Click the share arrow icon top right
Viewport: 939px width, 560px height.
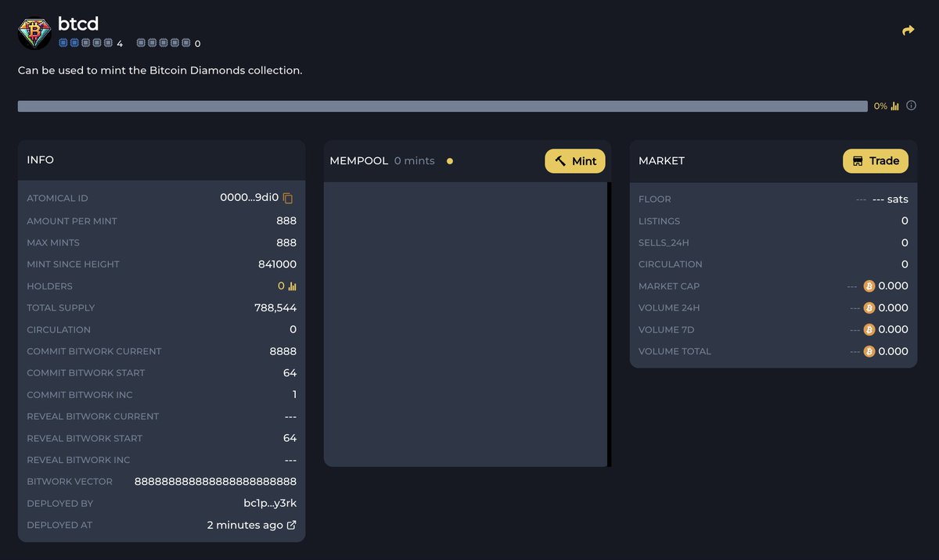point(907,29)
